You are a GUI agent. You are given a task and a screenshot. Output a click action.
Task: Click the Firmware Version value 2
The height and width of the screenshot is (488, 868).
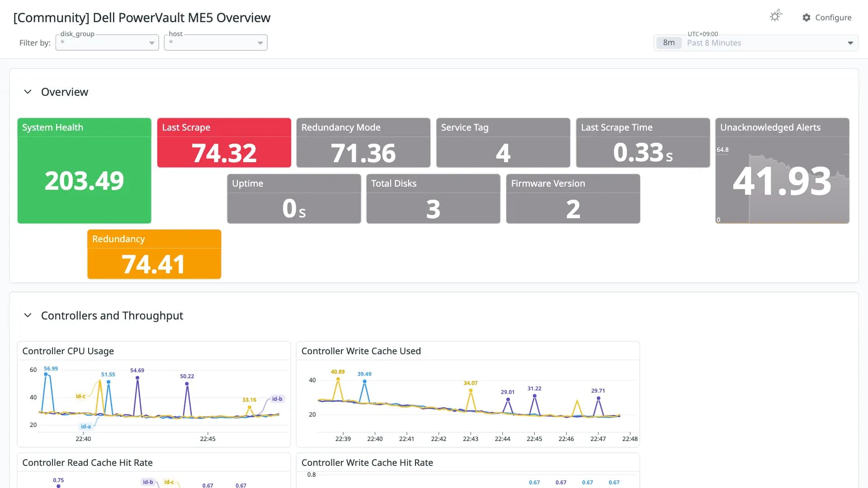tap(573, 209)
